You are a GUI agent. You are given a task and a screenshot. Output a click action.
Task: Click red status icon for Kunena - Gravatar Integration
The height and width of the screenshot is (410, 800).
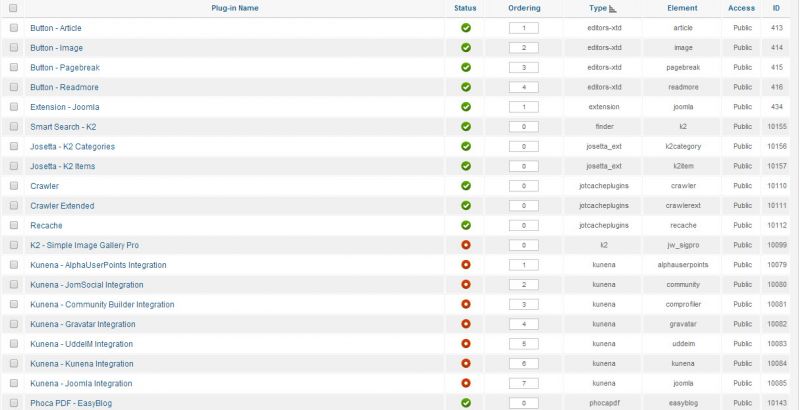(465, 324)
